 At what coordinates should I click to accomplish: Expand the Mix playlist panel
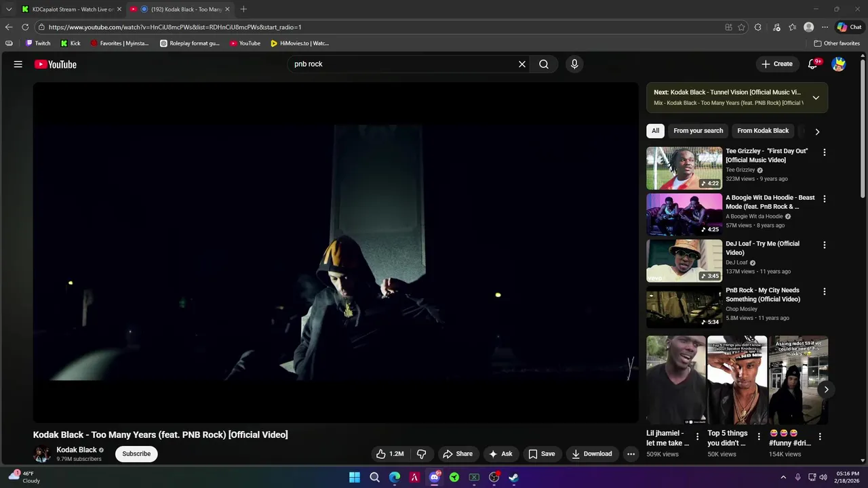[x=816, y=98]
